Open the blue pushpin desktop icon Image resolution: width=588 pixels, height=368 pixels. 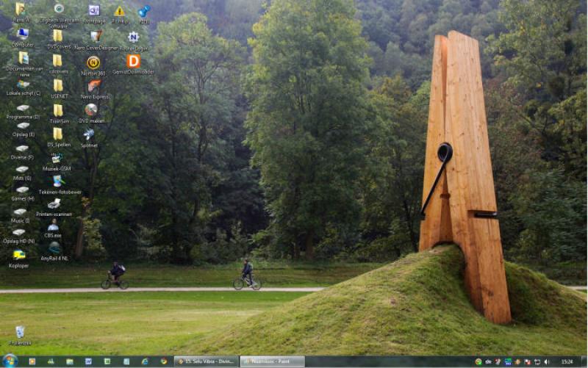pos(143,11)
